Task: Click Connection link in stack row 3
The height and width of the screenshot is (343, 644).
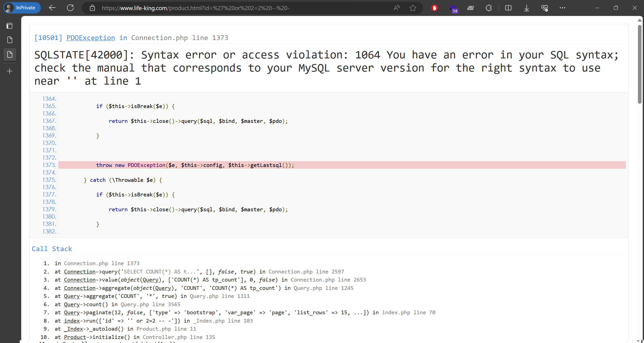Action: pyautogui.click(x=80, y=280)
